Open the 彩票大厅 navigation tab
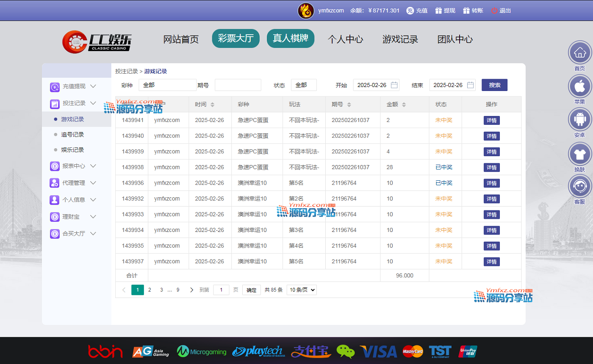593x364 pixels. click(x=236, y=39)
